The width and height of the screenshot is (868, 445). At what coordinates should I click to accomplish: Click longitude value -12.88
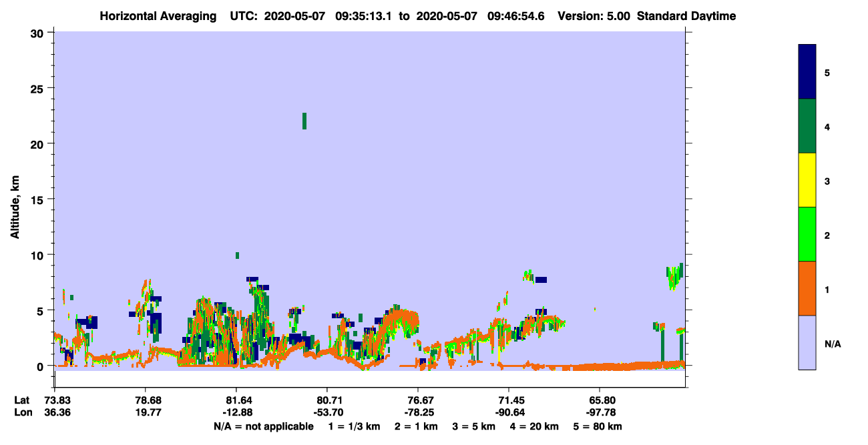236,412
